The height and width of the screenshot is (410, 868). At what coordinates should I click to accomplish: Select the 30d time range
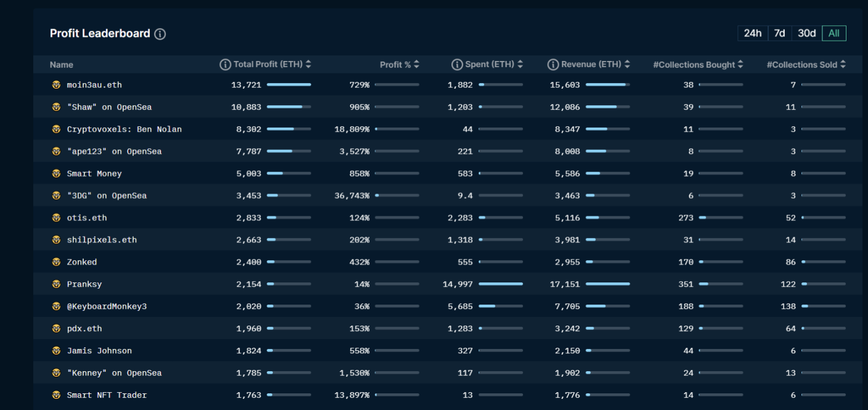click(806, 33)
